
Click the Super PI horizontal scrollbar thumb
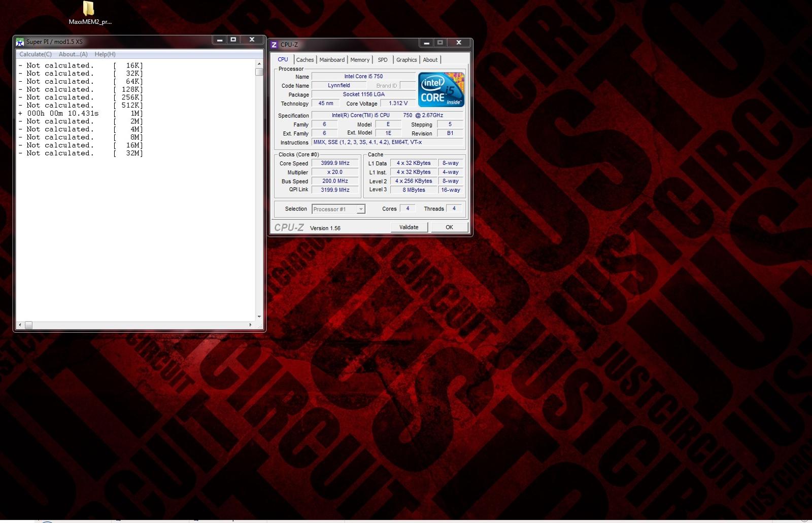tap(28, 325)
